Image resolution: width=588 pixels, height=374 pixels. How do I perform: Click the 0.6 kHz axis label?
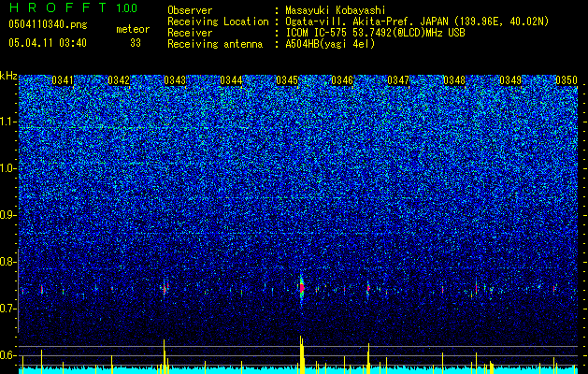point(7,355)
